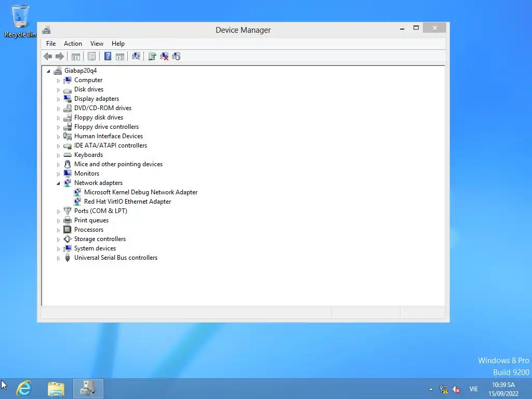
Task: Select the Mice and other pointing devices icon
Action: [68, 164]
